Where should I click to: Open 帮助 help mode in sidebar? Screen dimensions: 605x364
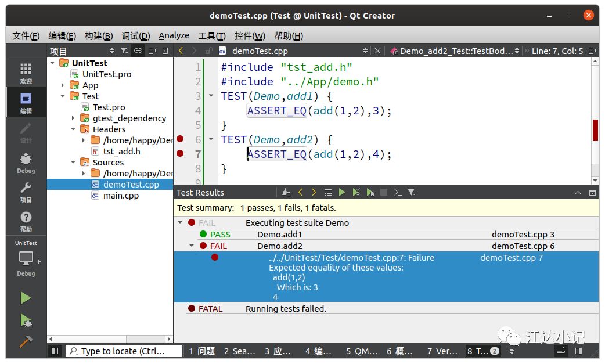coord(26,222)
